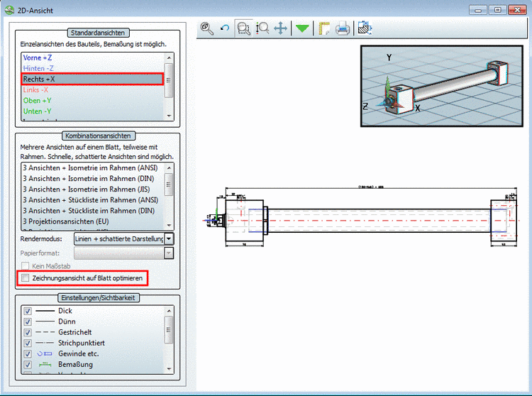Click the Kombinationsansichten scrollbar thumb
The image size is (532, 396).
(x=169, y=185)
